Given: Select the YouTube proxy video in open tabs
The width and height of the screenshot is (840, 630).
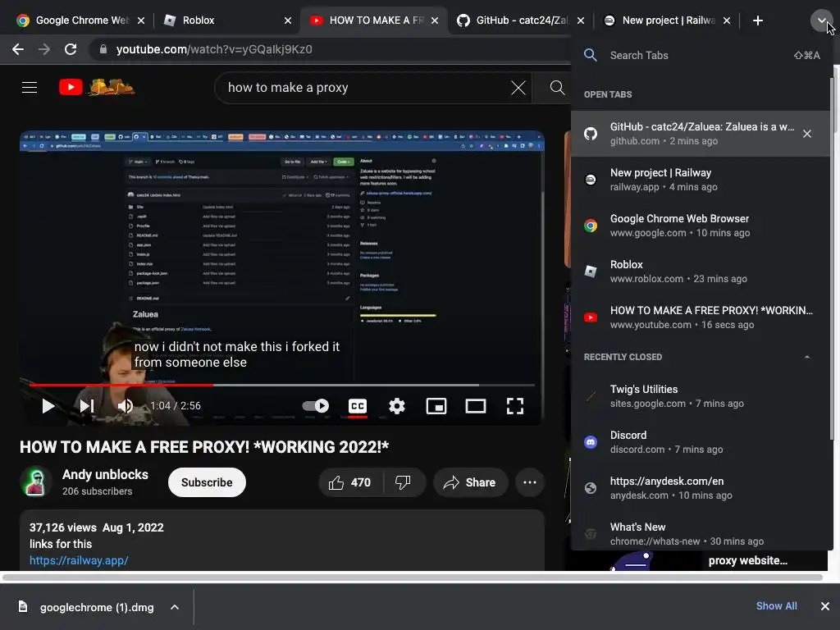Looking at the screenshot, I should (x=702, y=317).
